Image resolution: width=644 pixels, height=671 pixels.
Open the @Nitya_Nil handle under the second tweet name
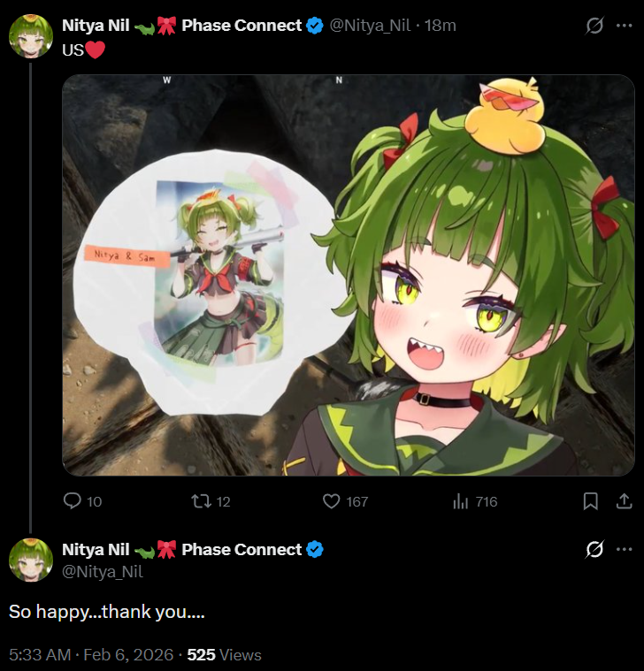click(x=103, y=572)
